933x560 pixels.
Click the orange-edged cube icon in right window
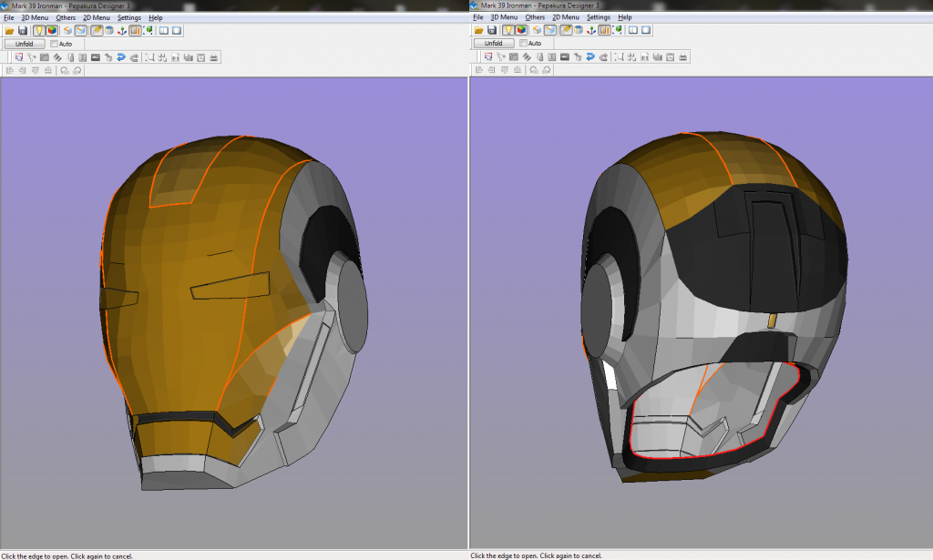click(537, 30)
